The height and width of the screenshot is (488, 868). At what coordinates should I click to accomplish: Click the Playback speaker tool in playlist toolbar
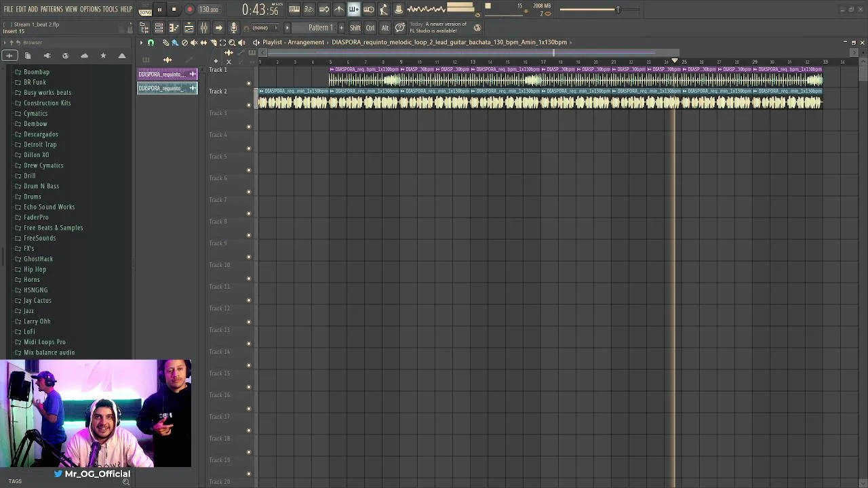point(241,43)
